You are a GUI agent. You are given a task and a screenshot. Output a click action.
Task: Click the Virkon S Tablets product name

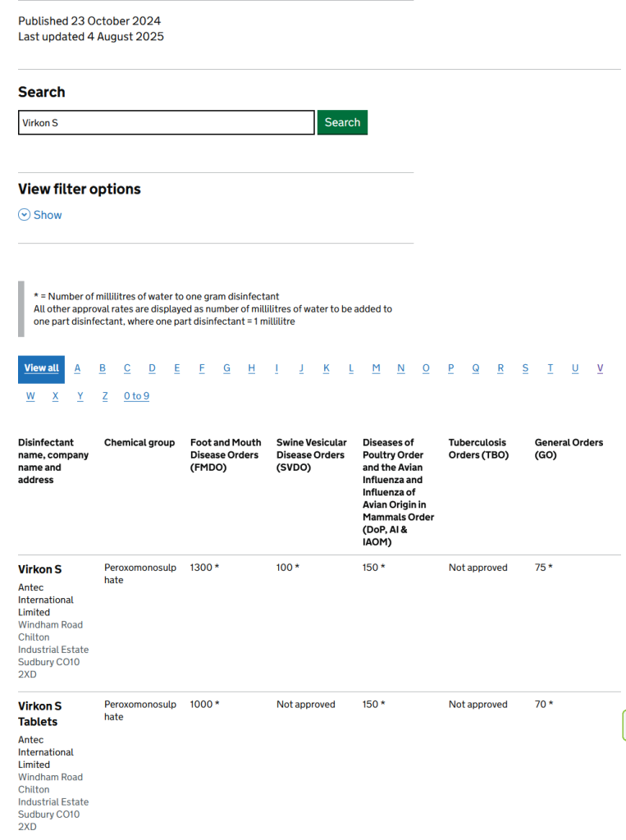[x=39, y=714]
